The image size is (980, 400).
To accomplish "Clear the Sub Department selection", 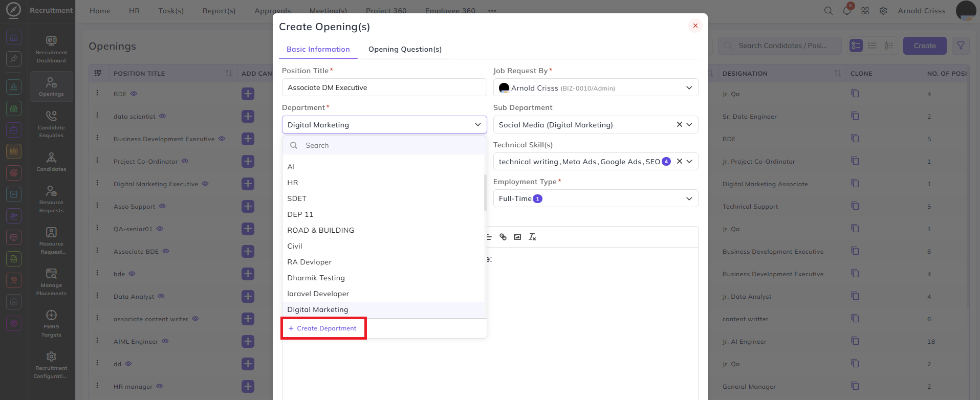I will tap(680, 124).
